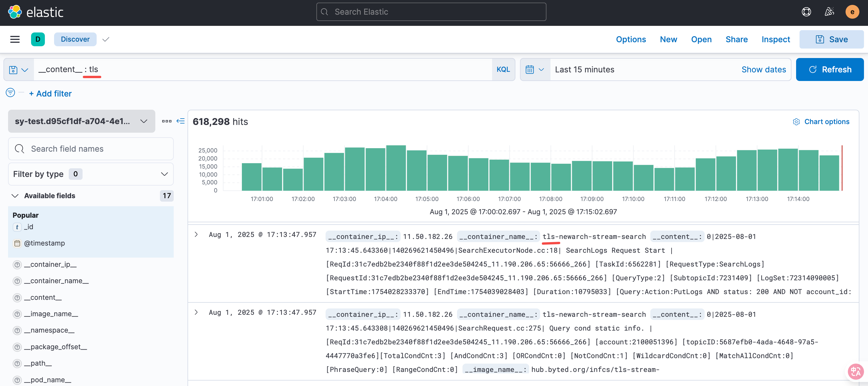
Task: Open the calendar quick date menu
Action: pyautogui.click(x=534, y=70)
